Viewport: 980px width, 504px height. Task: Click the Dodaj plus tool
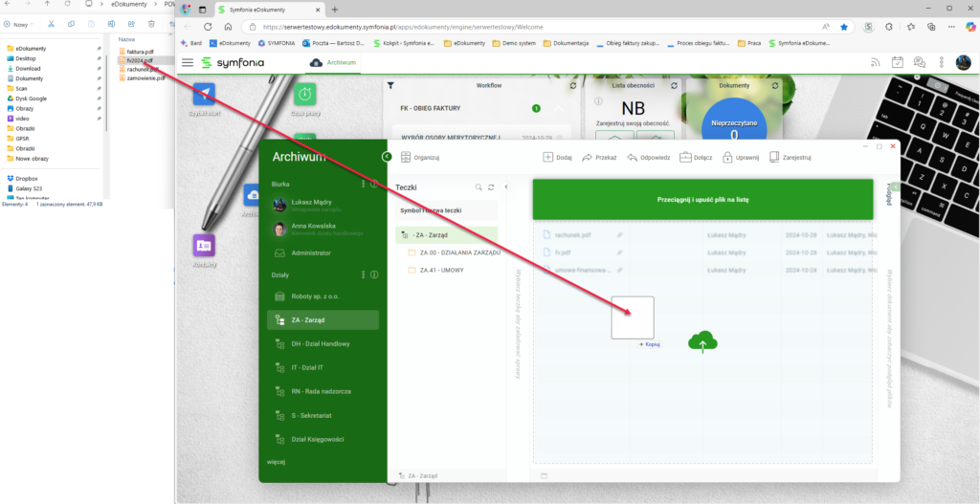click(x=558, y=158)
